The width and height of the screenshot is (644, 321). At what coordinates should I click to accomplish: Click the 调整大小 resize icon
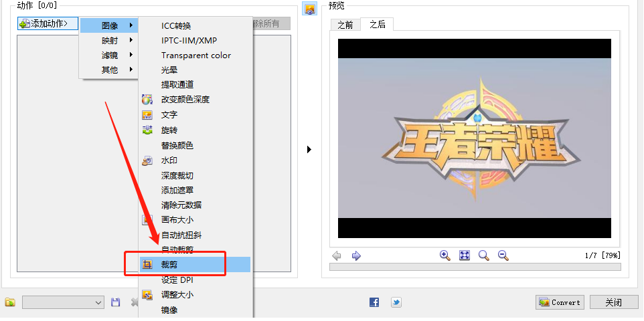coord(147,295)
